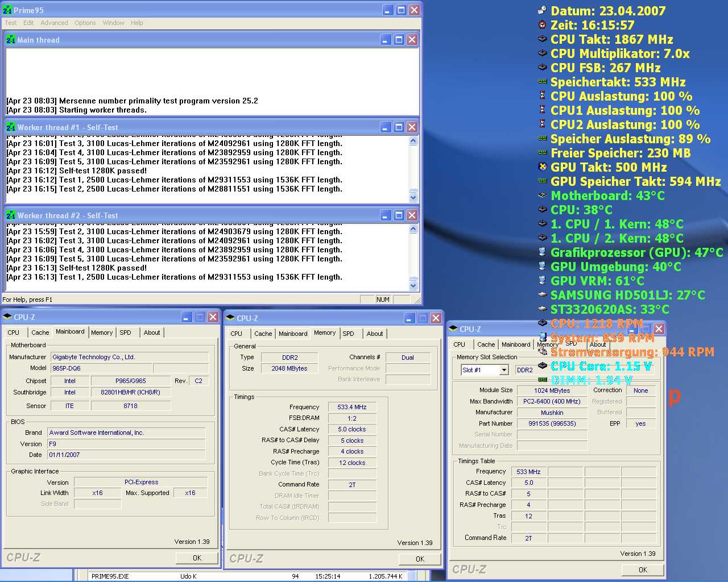This screenshot has width=728, height=582.
Task: Open About tab in Mainboard CPU-Z window
Action: pyautogui.click(x=152, y=332)
